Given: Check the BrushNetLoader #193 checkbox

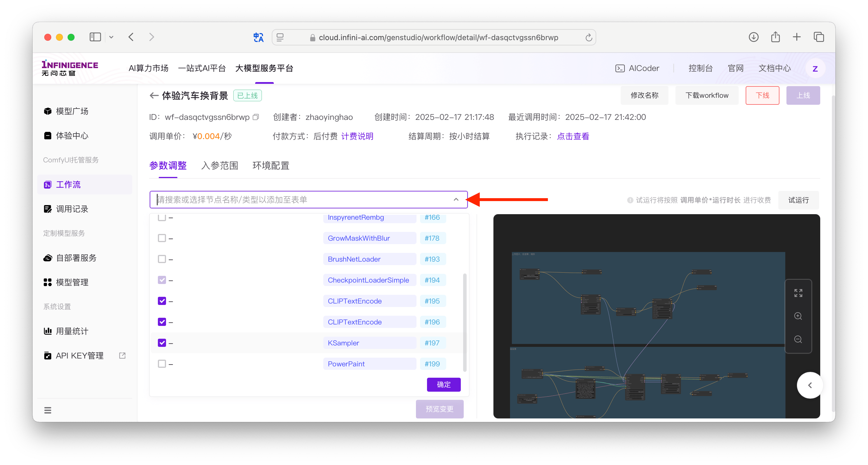Looking at the screenshot, I should 162,259.
